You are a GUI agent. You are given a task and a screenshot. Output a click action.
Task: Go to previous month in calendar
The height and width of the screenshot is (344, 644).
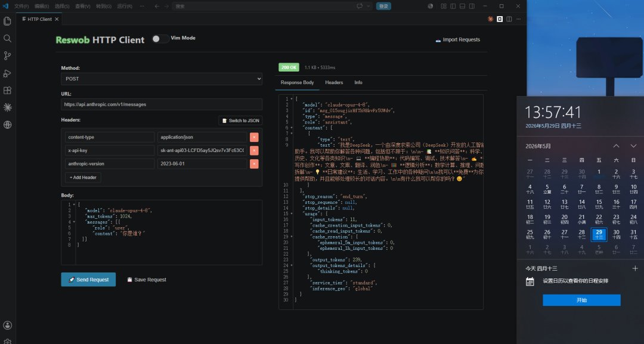[x=616, y=146]
